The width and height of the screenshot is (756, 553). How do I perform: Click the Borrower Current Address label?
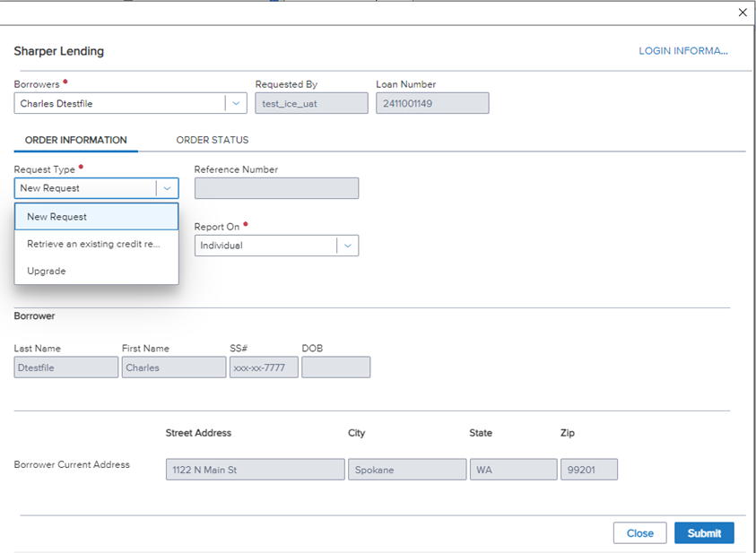[x=72, y=465]
